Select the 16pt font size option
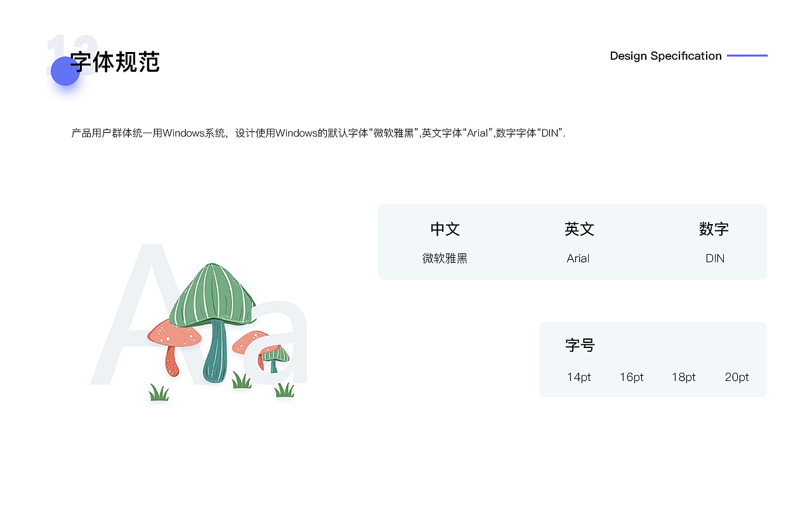Viewport: 812px width, 508px height. pos(631,377)
